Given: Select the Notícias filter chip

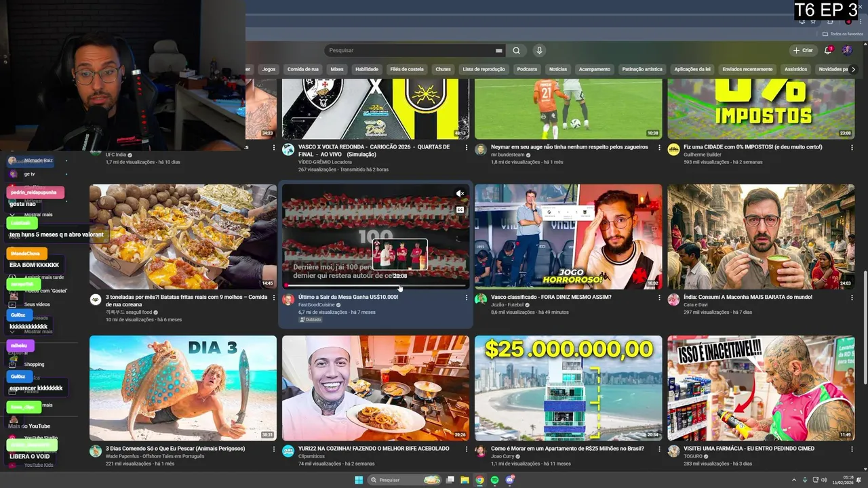Looking at the screenshot, I should point(557,69).
